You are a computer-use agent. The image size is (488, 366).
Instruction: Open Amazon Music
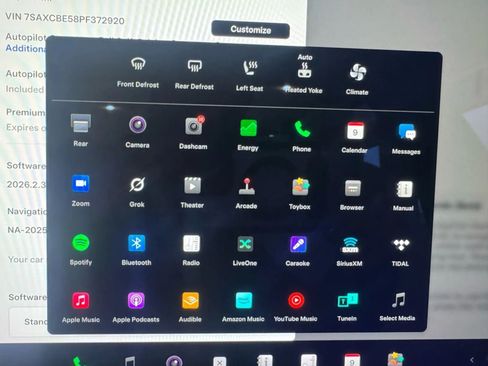pyautogui.click(x=243, y=307)
